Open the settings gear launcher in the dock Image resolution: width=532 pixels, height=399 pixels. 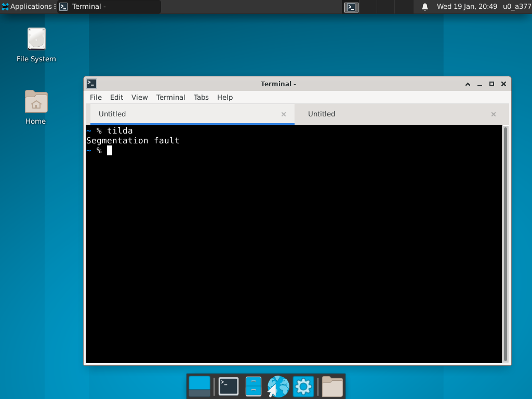pyautogui.click(x=303, y=386)
